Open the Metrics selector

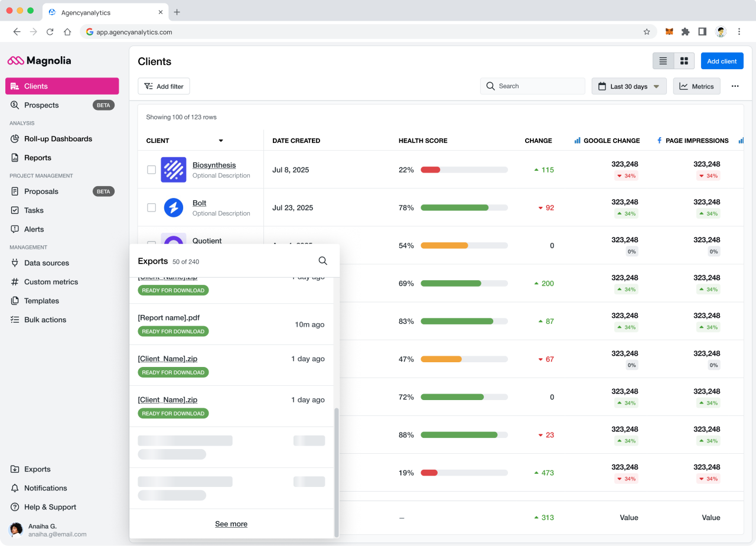[x=696, y=86]
